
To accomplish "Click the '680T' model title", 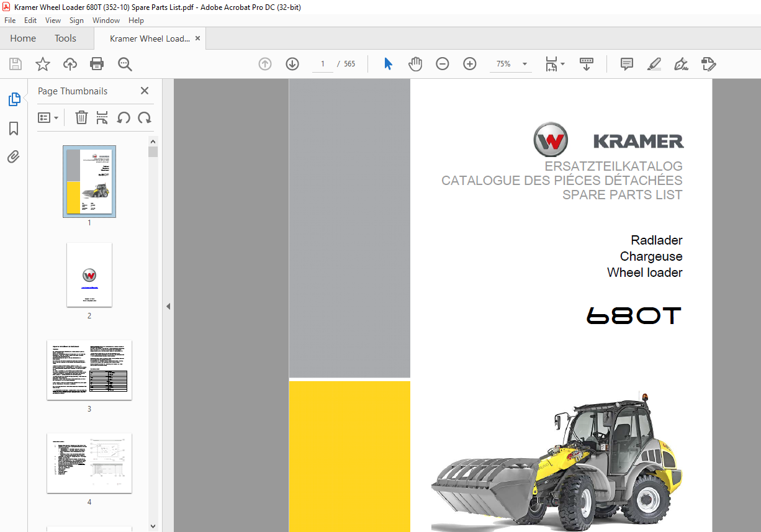I will coord(634,317).
